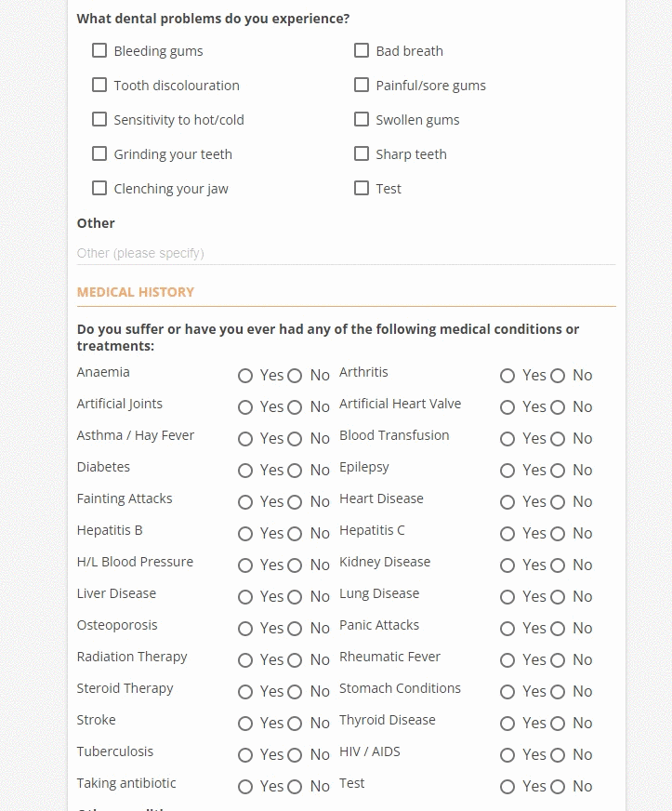This screenshot has width=672, height=811.
Task: Check the Bleeding gums checkbox
Action: point(99,50)
